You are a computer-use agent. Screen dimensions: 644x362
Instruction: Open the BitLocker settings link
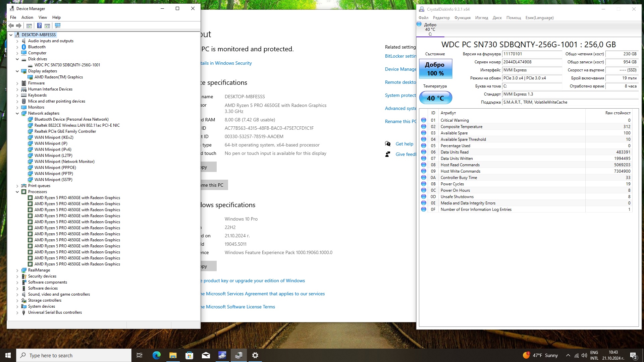(x=400, y=56)
